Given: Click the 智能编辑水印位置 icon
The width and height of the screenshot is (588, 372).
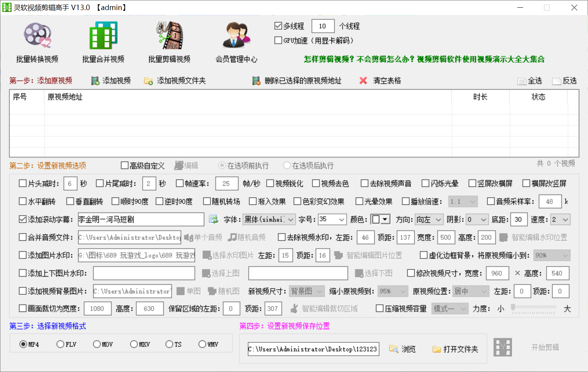Looking at the screenshot, I should coord(504,237).
